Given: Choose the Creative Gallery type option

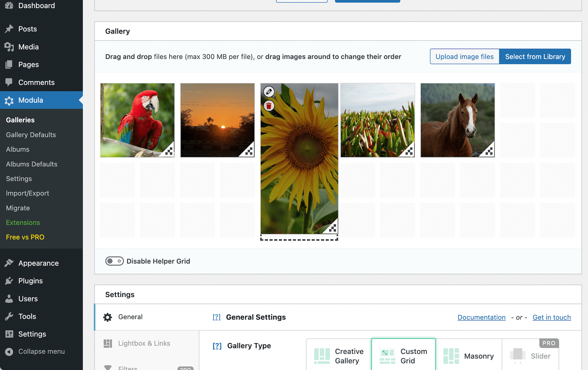Looking at the screenshot, I should (x=339, y=356).
